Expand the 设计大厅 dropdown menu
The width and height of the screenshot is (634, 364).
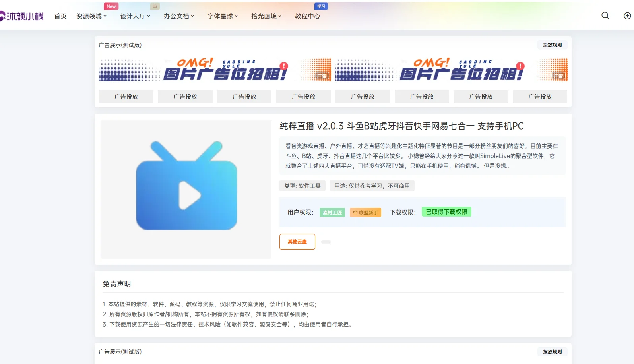135,16
